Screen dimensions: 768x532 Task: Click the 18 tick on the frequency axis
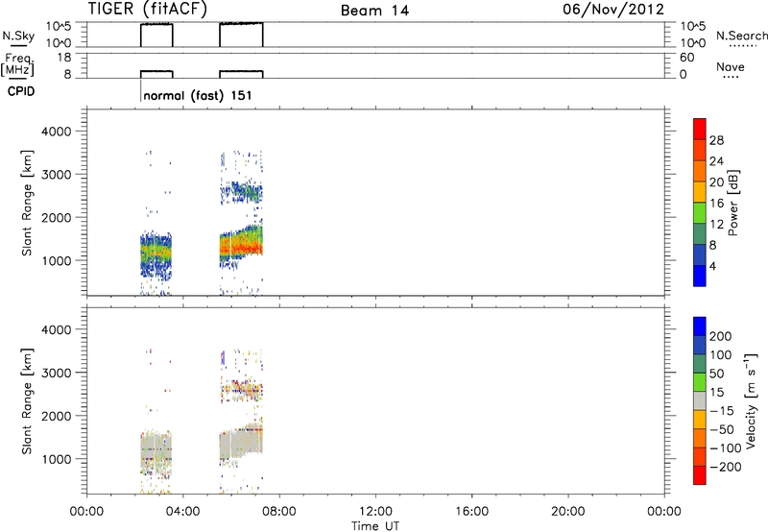coord(64,58)
